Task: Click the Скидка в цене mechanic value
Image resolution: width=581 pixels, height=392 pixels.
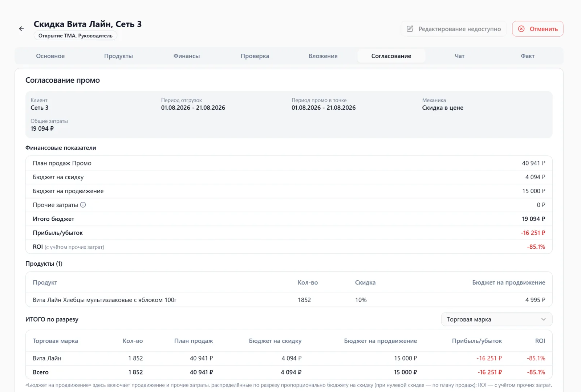Action: click(443, 108)
